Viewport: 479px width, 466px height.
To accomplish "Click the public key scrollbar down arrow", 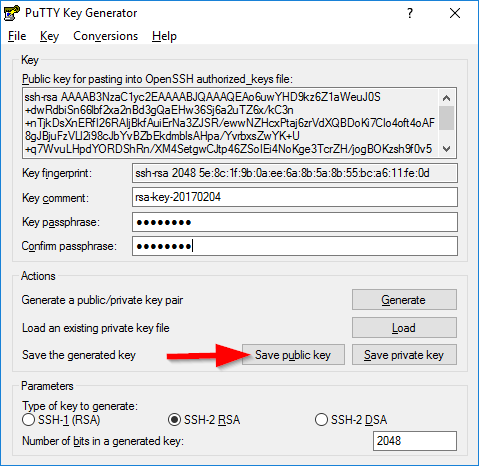I will coord(446,149).
